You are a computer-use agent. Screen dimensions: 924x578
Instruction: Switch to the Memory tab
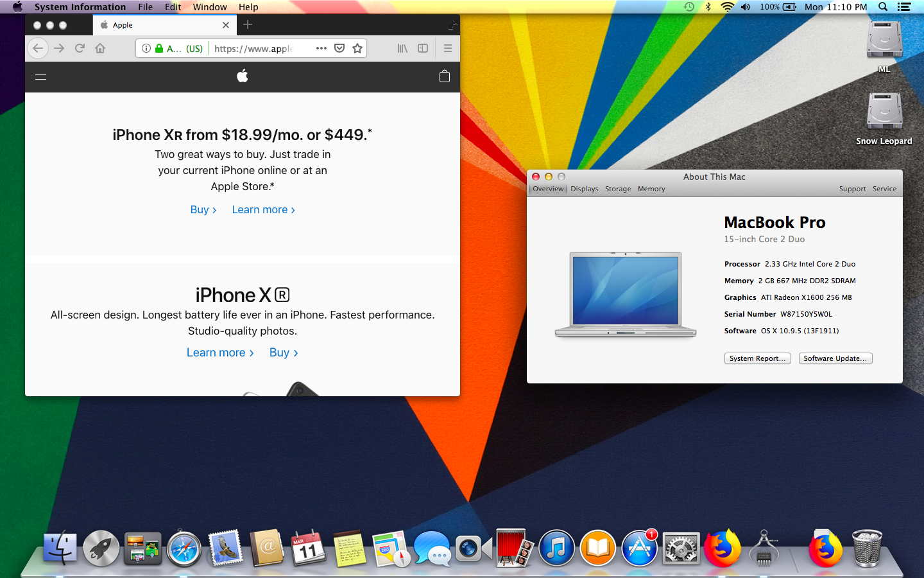(651, 189)
